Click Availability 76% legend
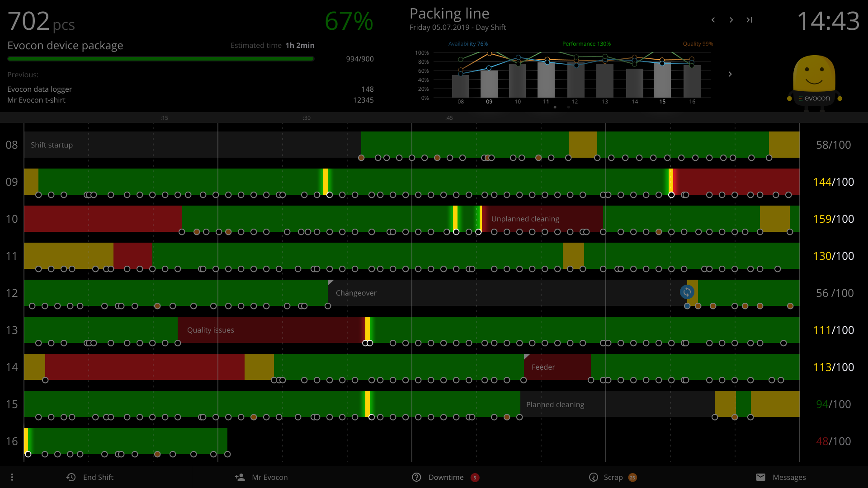Image resolution: width=868 pixels, height=488 pixels. click(x=468, y=44)
